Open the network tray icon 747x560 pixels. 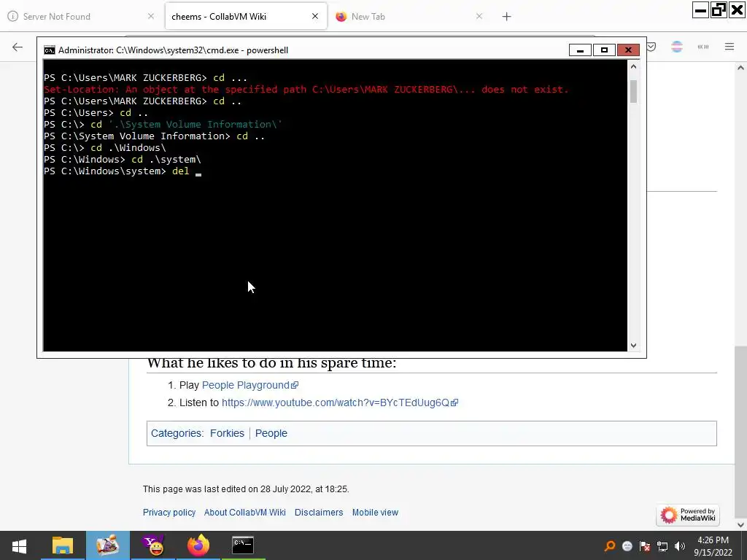click(x=662, y=546)
